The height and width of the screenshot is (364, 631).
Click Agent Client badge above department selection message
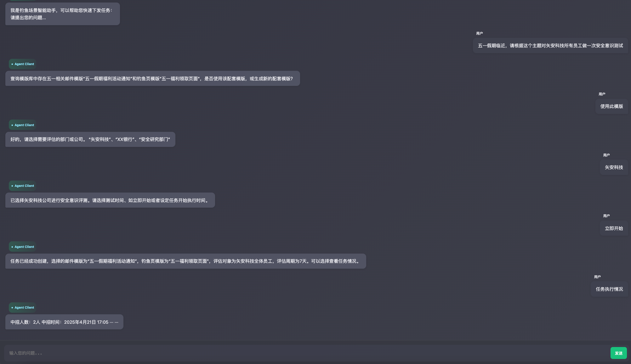[x=22, y=125]
